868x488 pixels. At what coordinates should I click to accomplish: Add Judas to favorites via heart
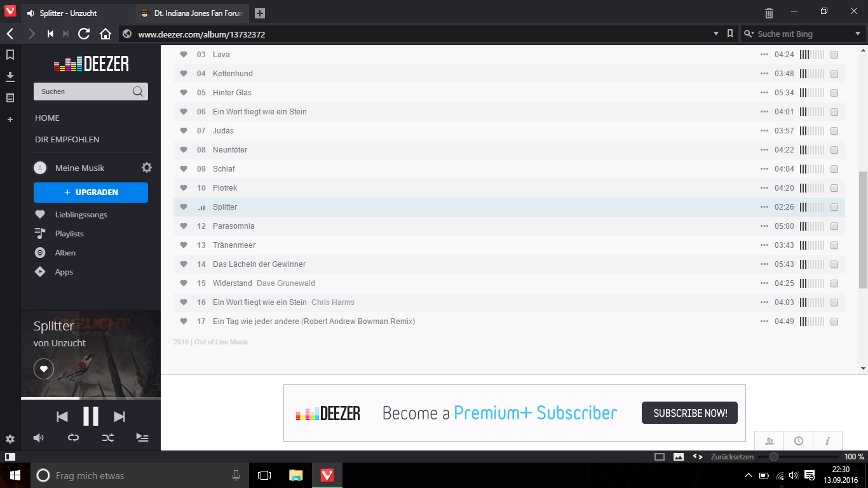click(184, 131)
